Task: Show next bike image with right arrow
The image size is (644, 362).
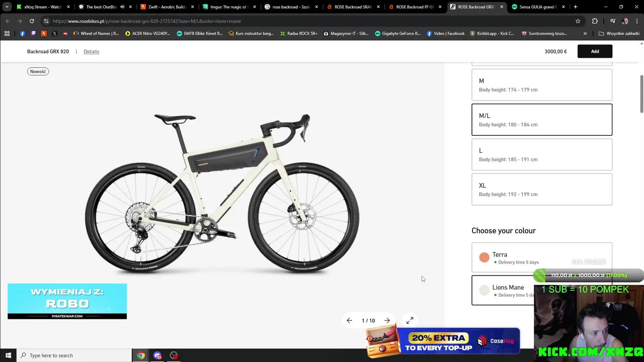Action: click(x=387, y=320)
